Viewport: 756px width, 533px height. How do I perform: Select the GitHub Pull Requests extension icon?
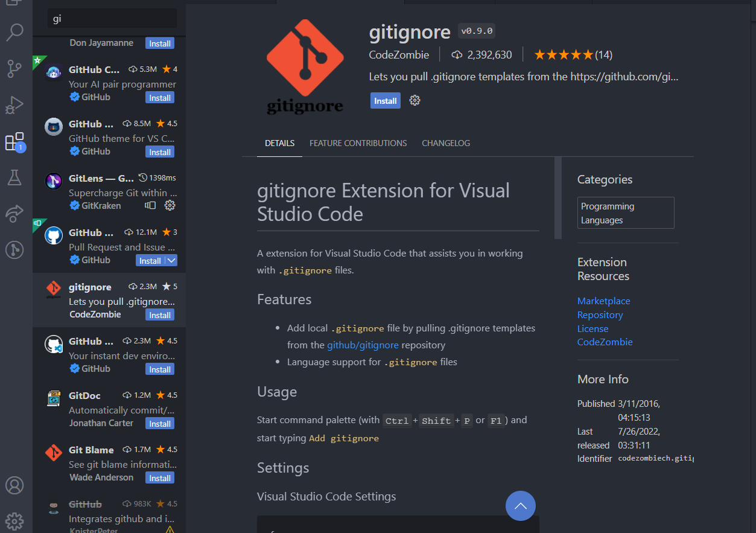pyautogui.click(x=54, y=235)
